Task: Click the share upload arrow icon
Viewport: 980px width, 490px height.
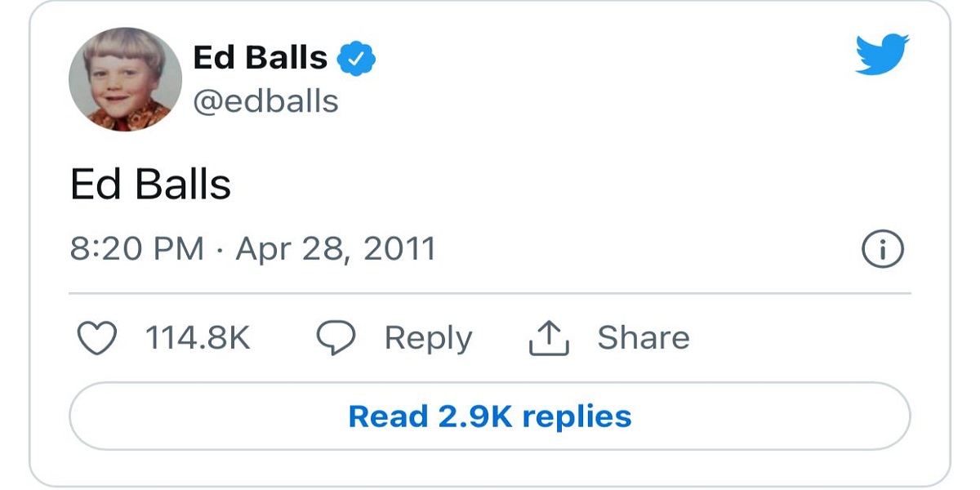Action: (548, 338)
